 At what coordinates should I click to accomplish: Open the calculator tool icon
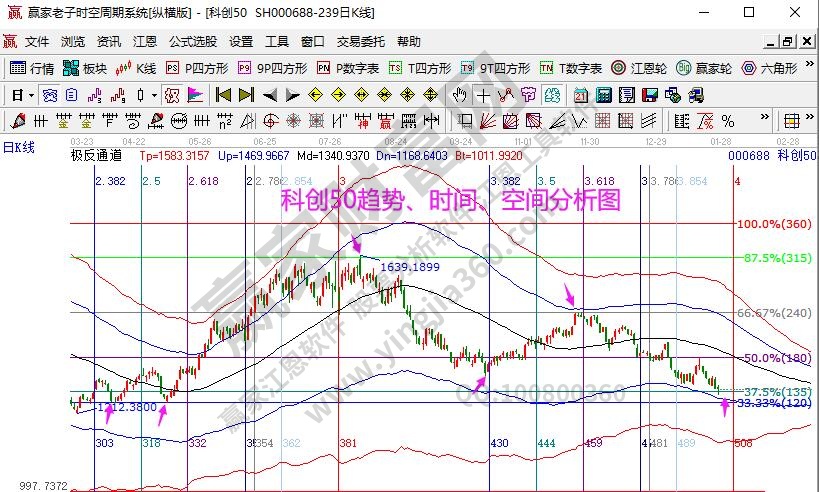tap(604, 95)
